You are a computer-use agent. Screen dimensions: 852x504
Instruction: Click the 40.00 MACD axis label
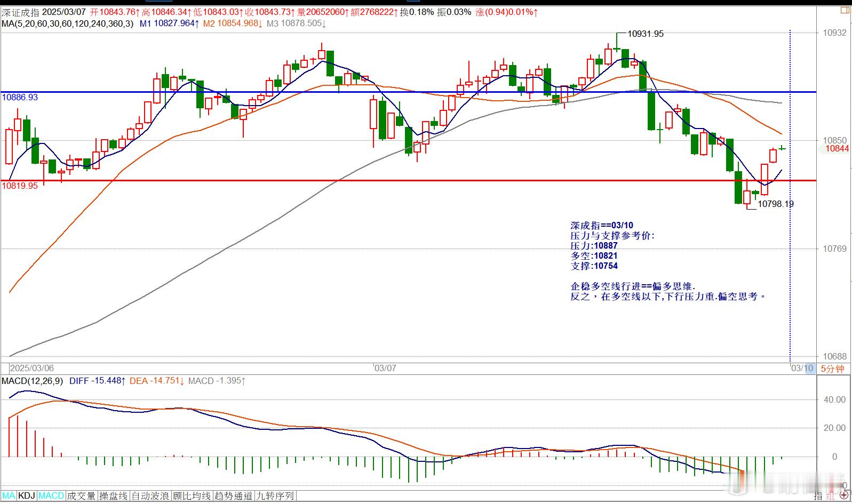click(x=834, y=399)
